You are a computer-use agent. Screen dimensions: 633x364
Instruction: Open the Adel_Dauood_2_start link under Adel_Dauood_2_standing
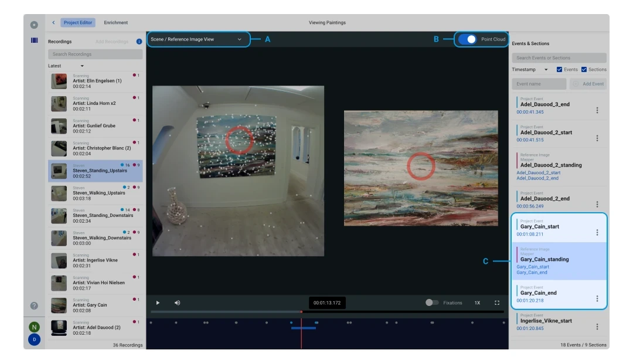[x=538, y=172]
